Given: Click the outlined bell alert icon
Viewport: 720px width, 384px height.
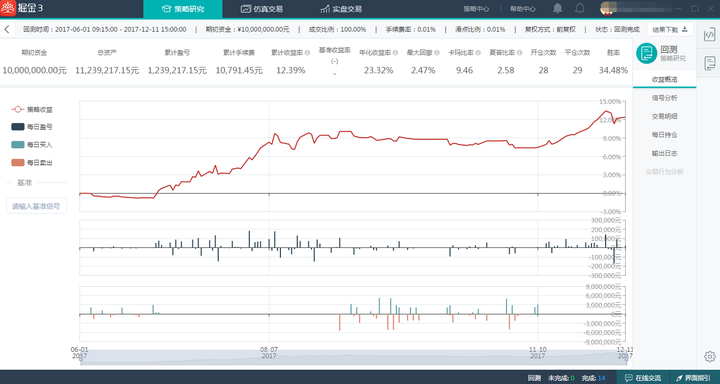Looking at the screenshot, I should coord(580,9).
